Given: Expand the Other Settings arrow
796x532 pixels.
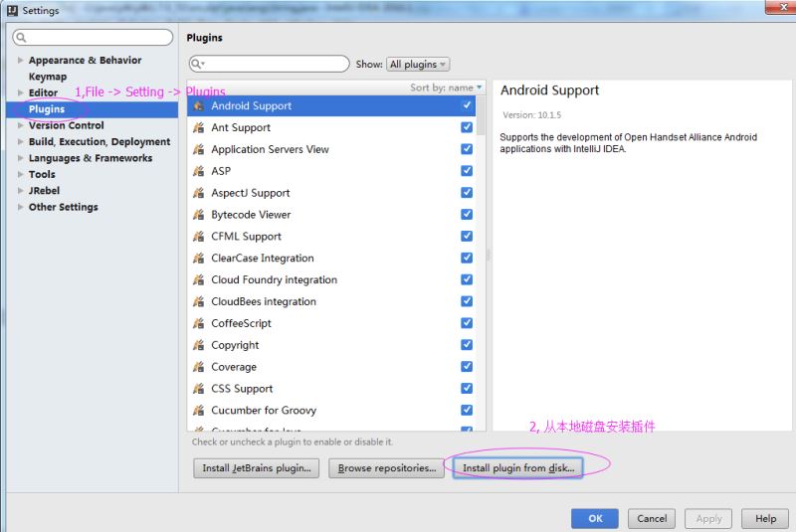Looking at the screenshot, I should (20, 207).
